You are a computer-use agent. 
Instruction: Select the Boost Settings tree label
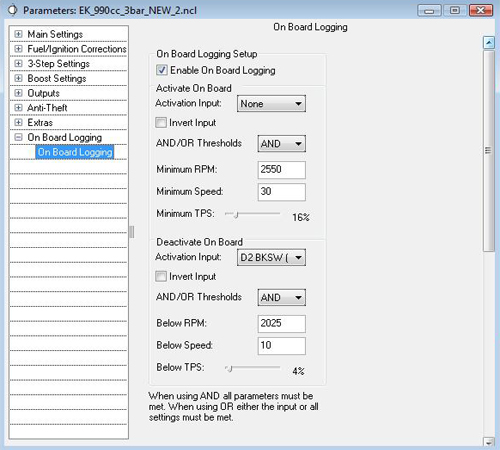(x=57, y=78)
